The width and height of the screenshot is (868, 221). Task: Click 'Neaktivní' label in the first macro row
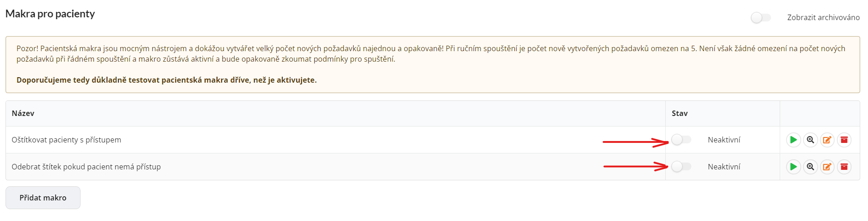click(x=724, y=140)
